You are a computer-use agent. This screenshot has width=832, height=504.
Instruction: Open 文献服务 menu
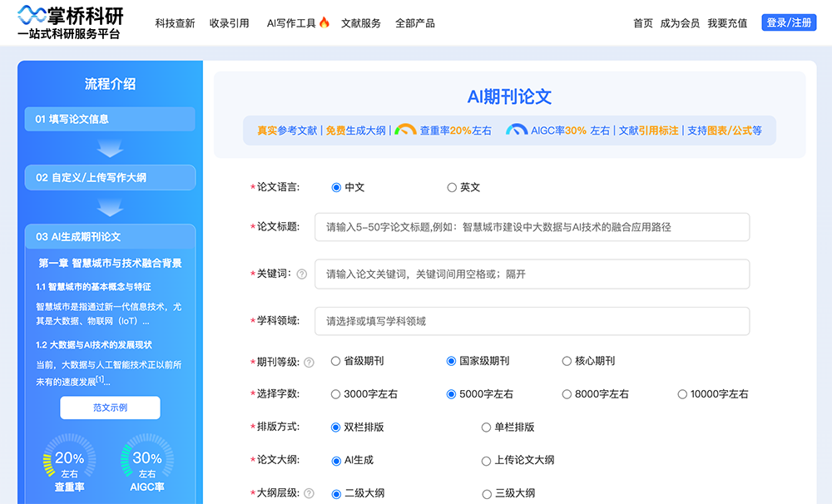[361, 23]
